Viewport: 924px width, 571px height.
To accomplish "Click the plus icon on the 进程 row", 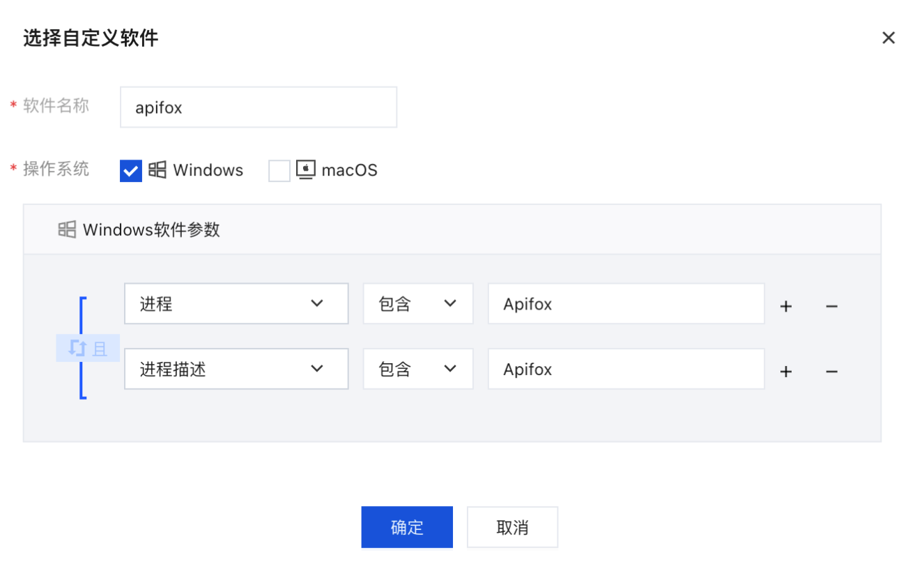I will (x=786, y=305).
